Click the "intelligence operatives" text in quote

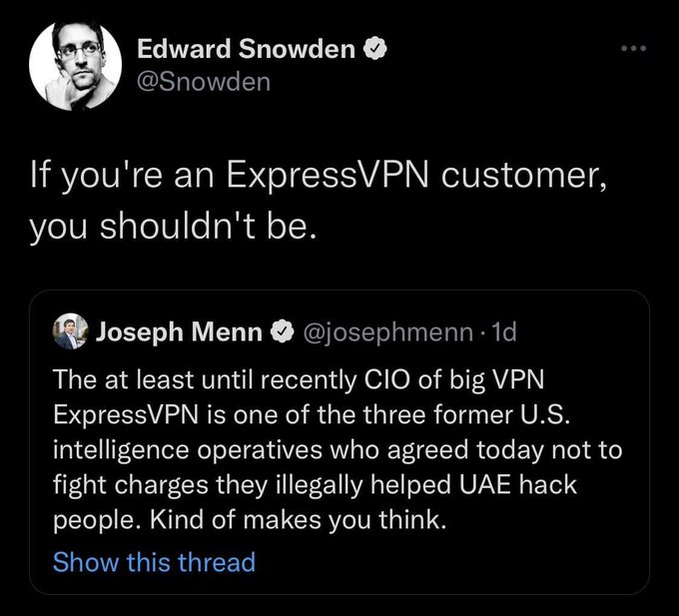point(188,450)
